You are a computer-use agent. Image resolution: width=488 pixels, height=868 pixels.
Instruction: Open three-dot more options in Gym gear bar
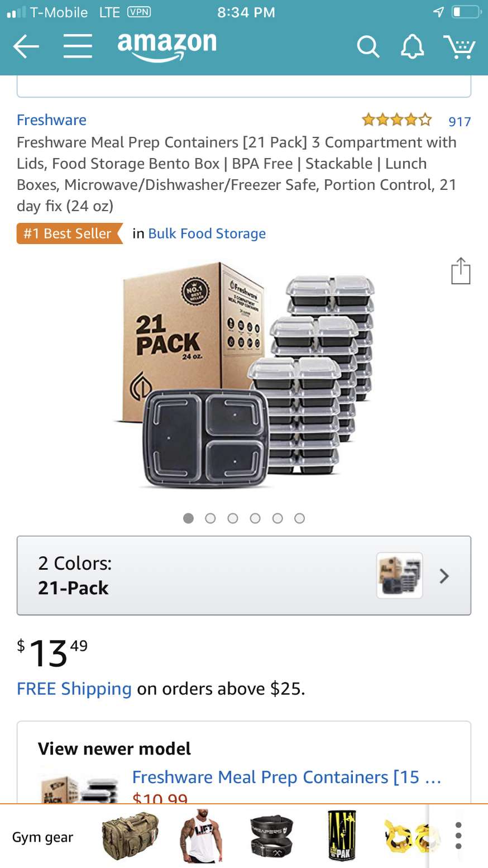(x=458, y=836)
